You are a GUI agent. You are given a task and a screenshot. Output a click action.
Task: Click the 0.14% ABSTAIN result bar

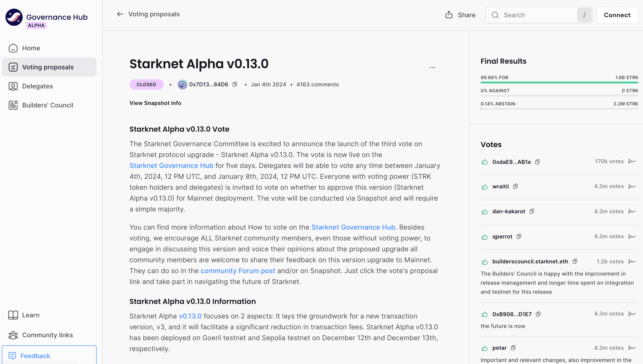coord(559,109)
